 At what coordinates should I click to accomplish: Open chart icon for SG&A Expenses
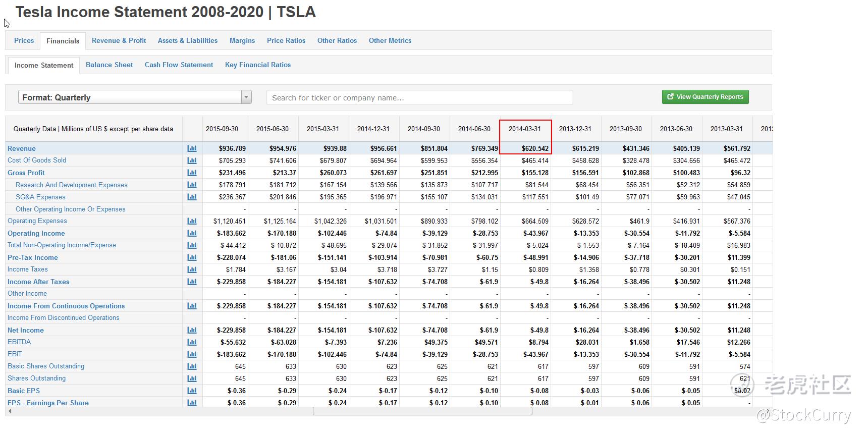[192, 197]
